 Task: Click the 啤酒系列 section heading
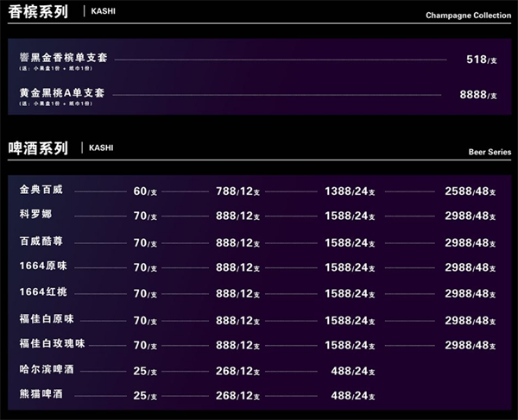pos(38,148)
